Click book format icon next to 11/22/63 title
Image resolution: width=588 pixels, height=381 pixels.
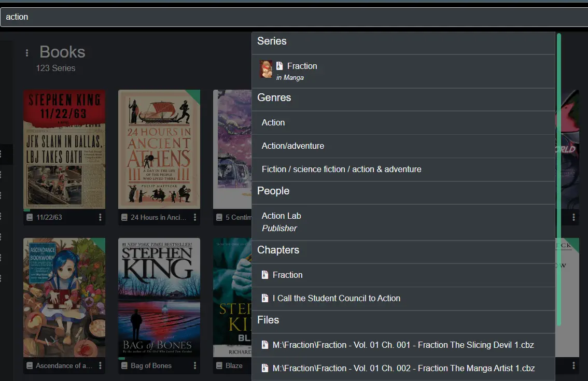tap(30, 218)
